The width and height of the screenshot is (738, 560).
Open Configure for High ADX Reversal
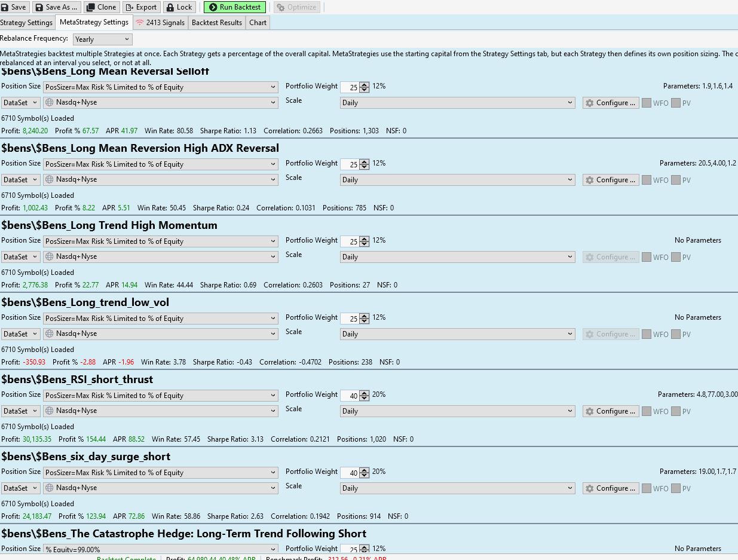[611, 180]
